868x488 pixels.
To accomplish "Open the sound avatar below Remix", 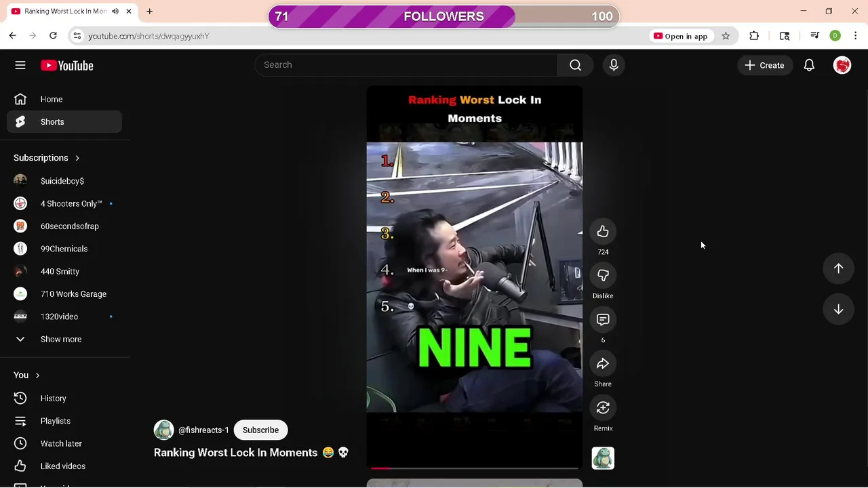I will coord(603,458).
